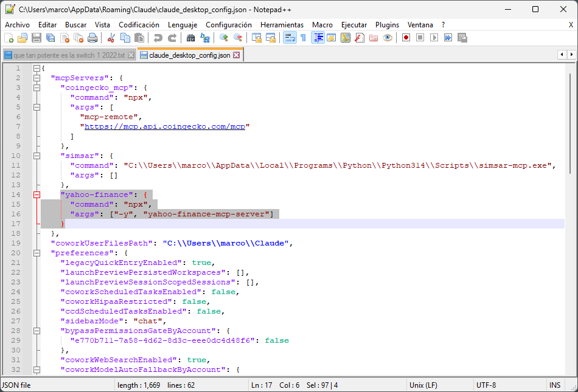Stop macro recording with the square icon

tap(420, 38)
